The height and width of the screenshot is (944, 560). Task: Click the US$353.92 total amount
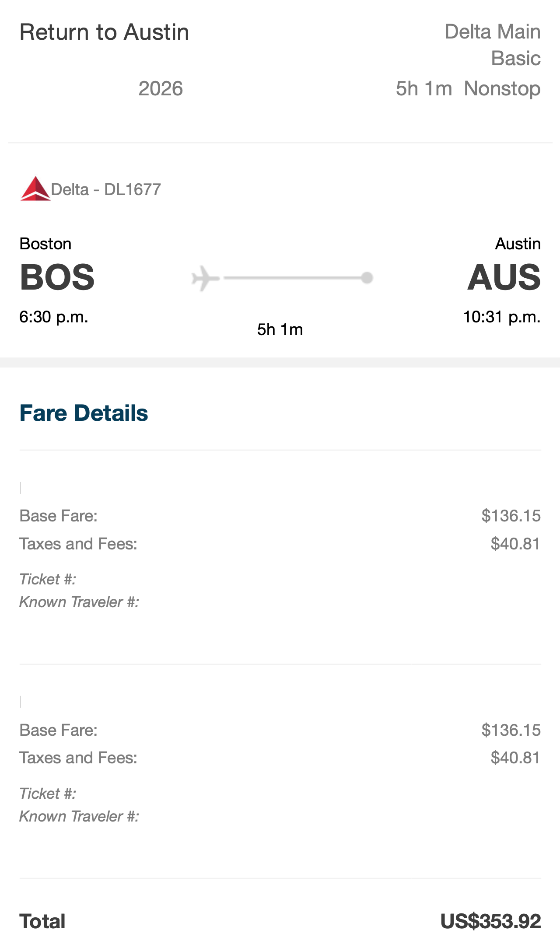(x=490, y=921)
